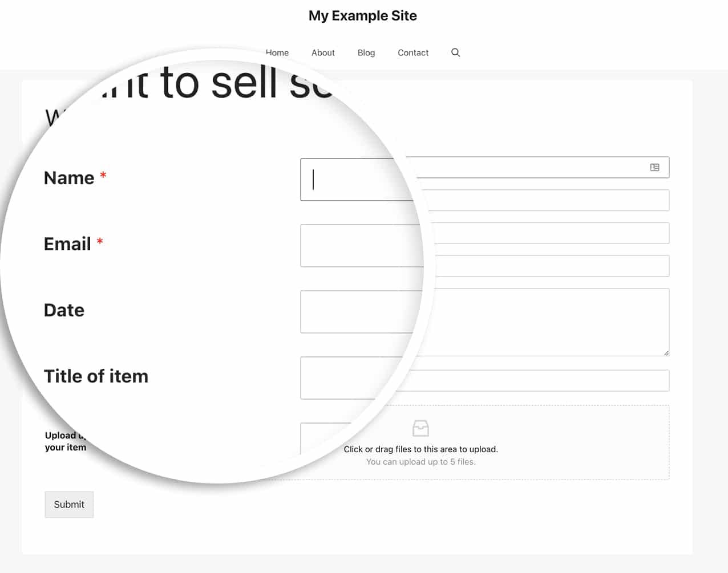
Task: Open the About page from the navigation
Action: [323, 52]
